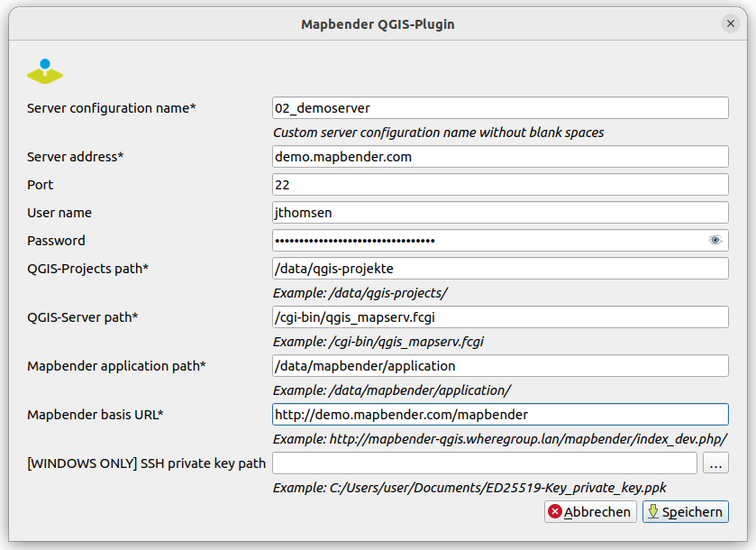
Task: Click the Mapbender plugin logo icon
Action: pos(44,69)
